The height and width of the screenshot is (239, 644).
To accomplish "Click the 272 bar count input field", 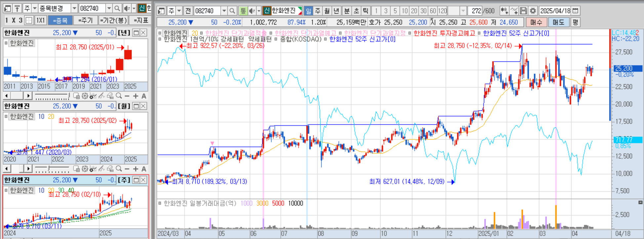I will tap(475, 11).
